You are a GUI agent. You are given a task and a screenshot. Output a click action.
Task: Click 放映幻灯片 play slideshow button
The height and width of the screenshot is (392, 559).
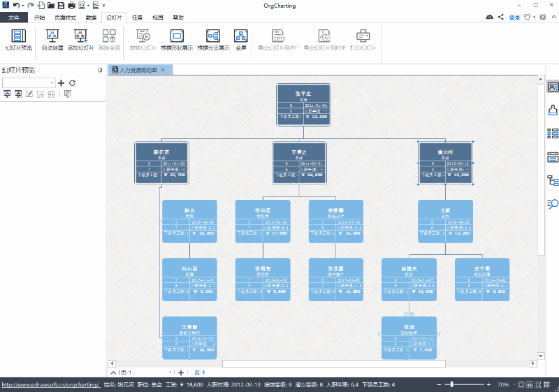coord(143,40)
